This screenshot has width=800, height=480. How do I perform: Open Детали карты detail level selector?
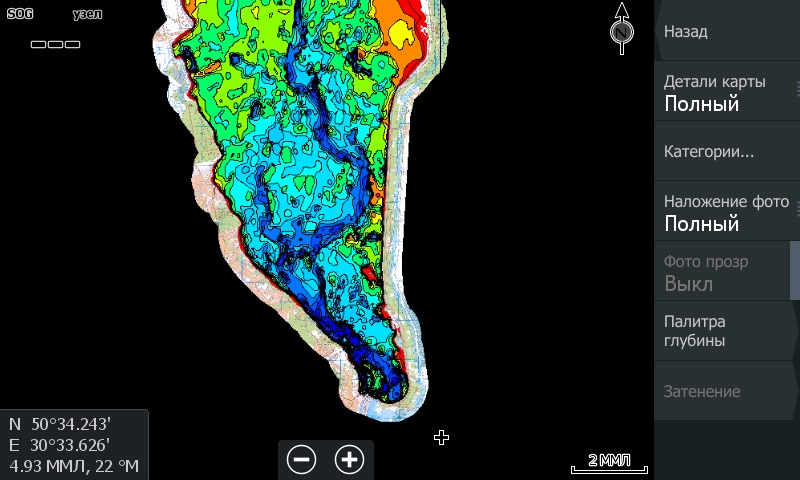coord(726,92)
